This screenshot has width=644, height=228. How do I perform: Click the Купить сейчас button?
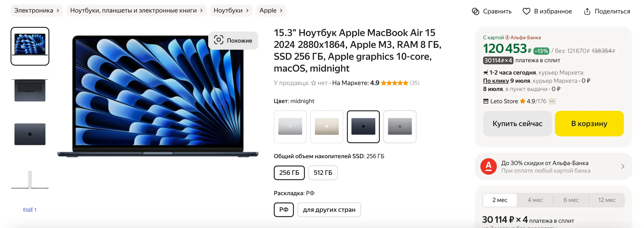coord(517,124)
